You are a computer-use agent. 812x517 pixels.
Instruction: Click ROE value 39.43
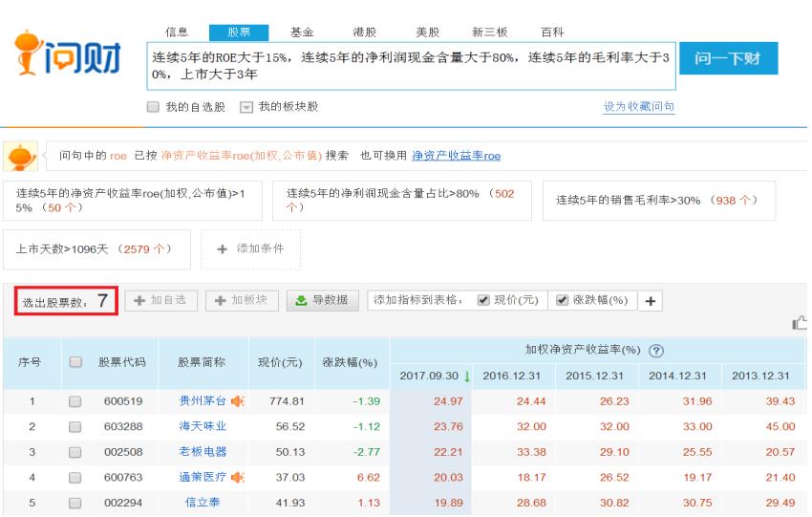coord(780,401)
